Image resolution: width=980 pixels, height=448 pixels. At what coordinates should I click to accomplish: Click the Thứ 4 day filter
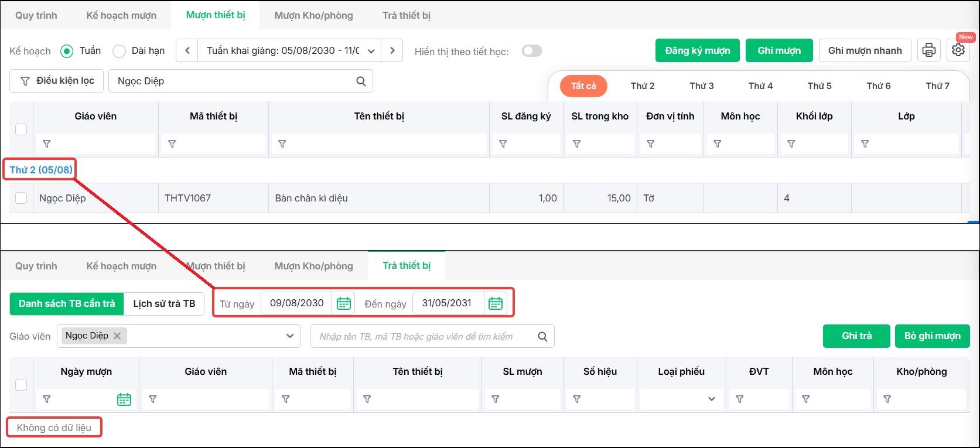click(760, 86)
